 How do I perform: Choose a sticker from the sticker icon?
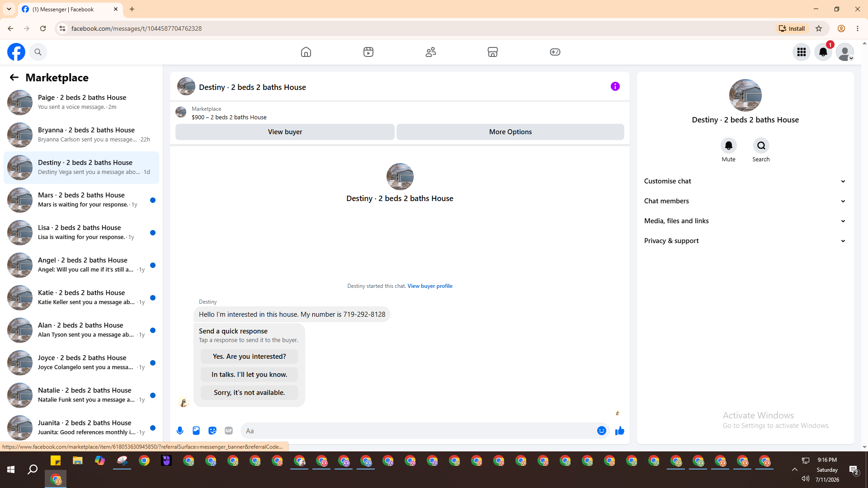(212, 431)
